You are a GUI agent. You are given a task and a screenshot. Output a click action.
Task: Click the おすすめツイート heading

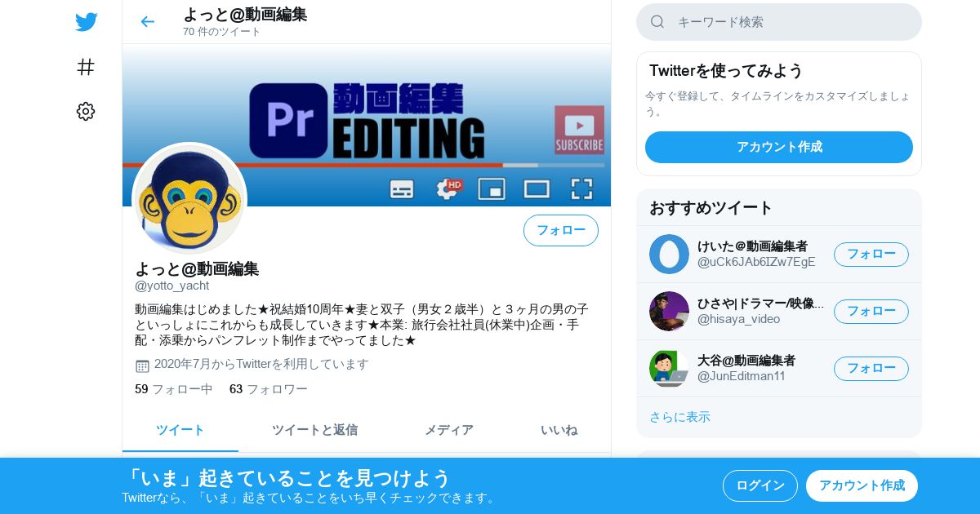point(710,207)
